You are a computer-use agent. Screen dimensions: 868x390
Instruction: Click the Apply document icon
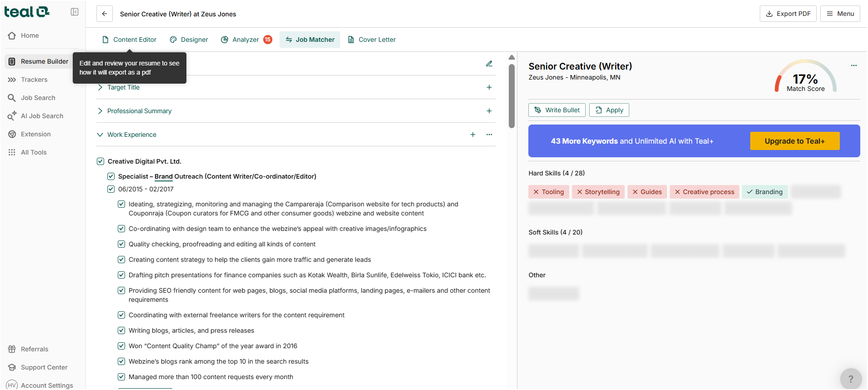[x=599, y=110]
